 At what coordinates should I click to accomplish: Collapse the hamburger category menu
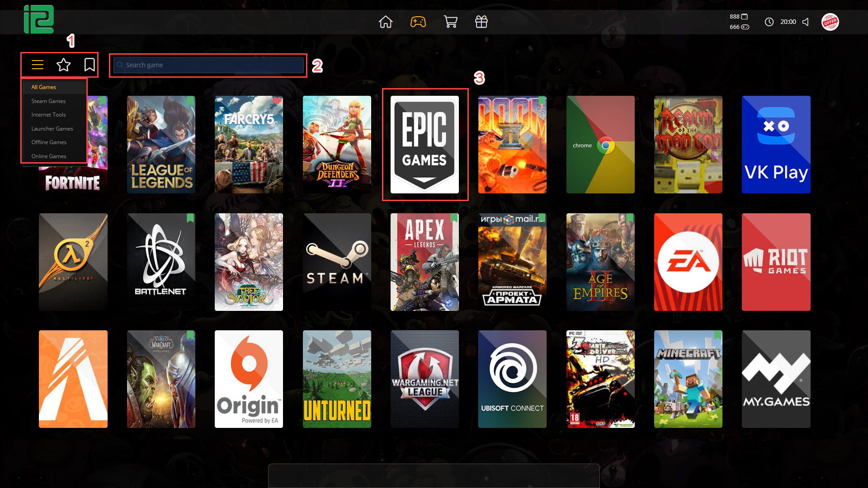[38, 65]
